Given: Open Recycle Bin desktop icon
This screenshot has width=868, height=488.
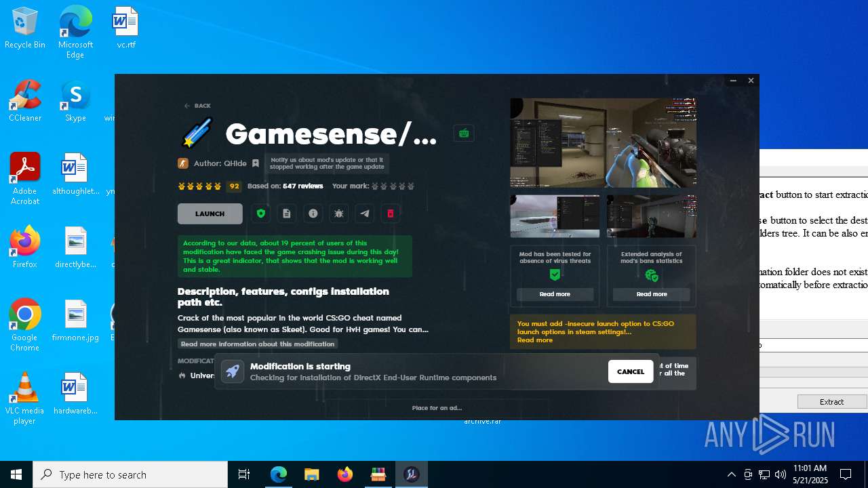Looking at the screenshot, I should point(25,28).
